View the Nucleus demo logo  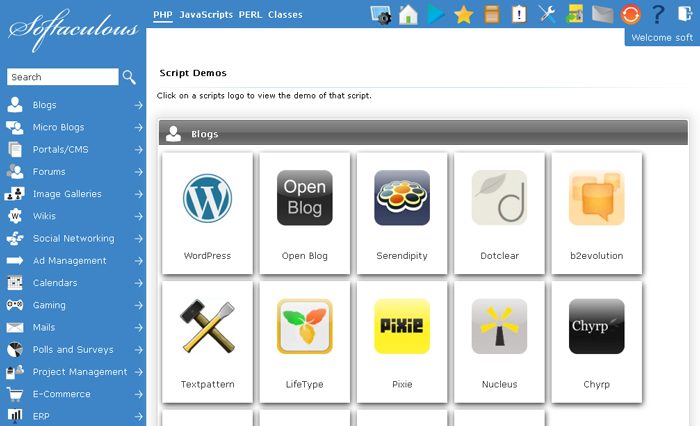click(499, 326)
